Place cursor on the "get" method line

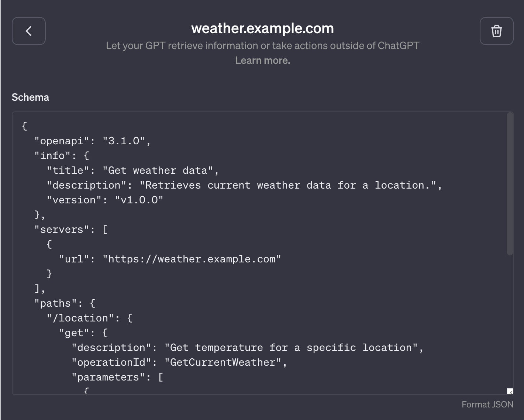pos(83,333)
